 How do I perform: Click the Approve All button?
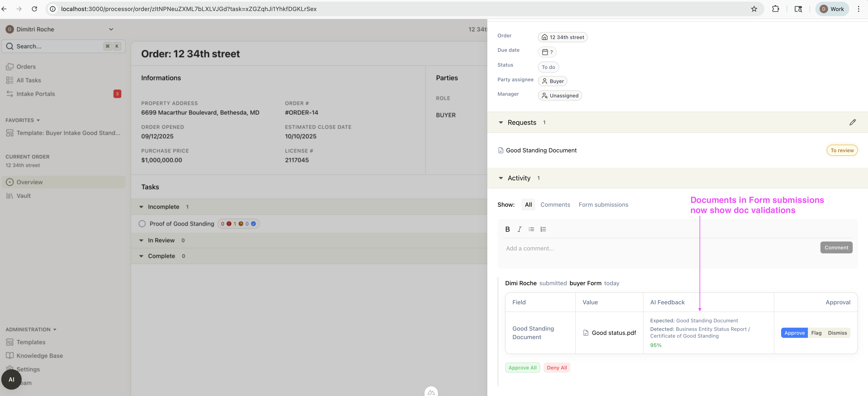coord(522,368)
